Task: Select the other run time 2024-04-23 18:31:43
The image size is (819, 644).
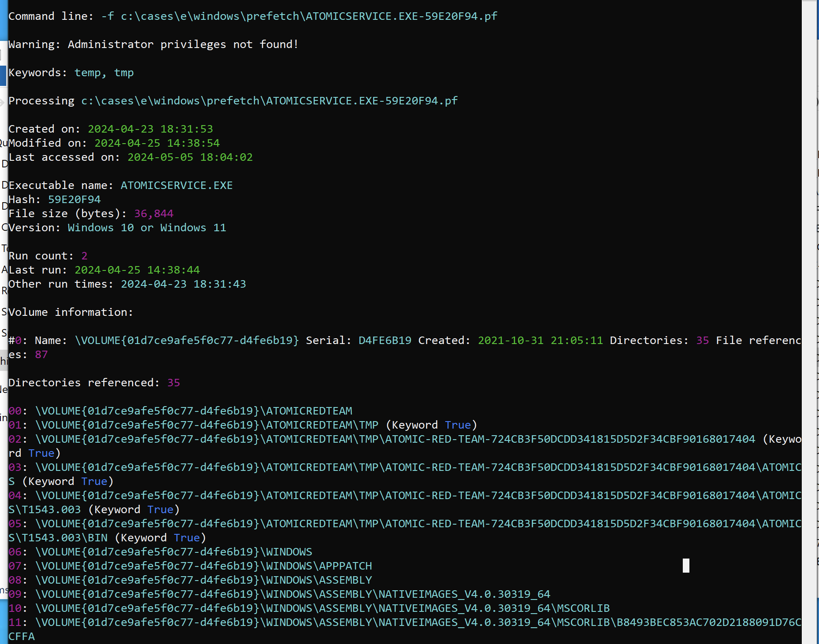Action: click(183, 284)
